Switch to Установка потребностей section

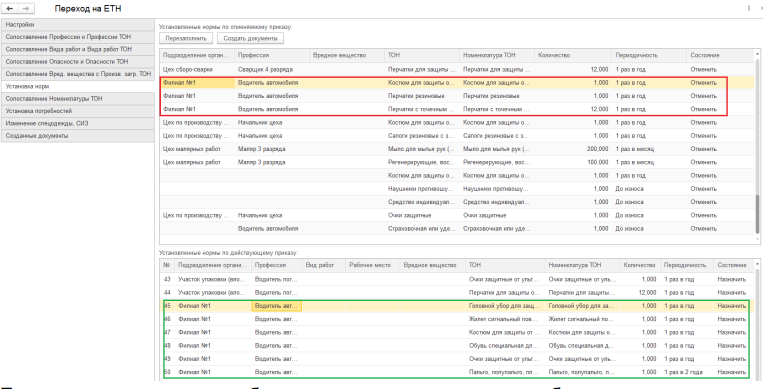pos(78,111)
